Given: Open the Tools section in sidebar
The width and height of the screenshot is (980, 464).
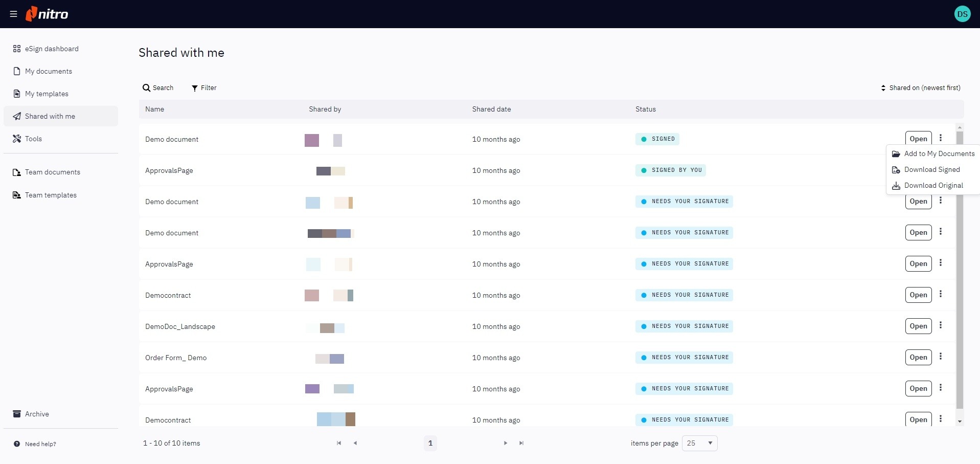Looking at the screenshot, I should pos(33,139).
